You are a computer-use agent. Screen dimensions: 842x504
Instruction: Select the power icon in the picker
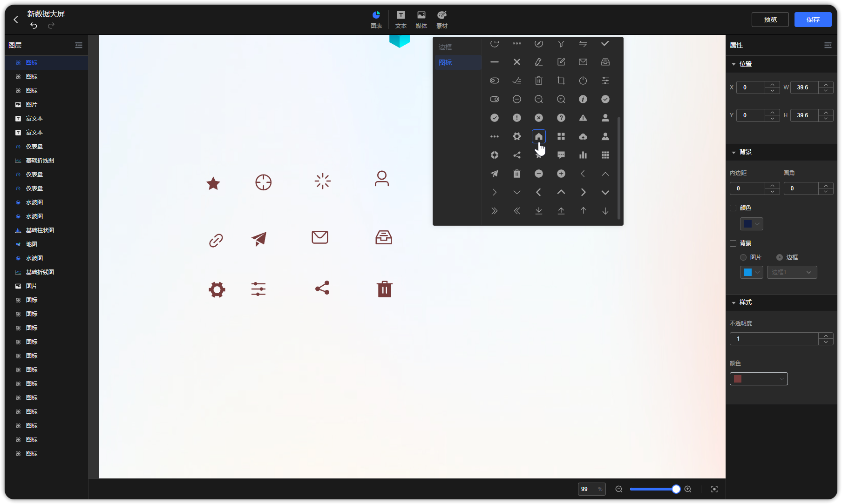click(583, 81)
